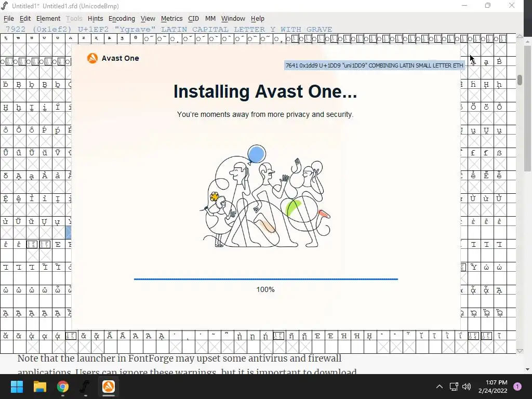This screenshot has width=532, height=399.
Task: Open the network status tray icon
Action: 454,387
